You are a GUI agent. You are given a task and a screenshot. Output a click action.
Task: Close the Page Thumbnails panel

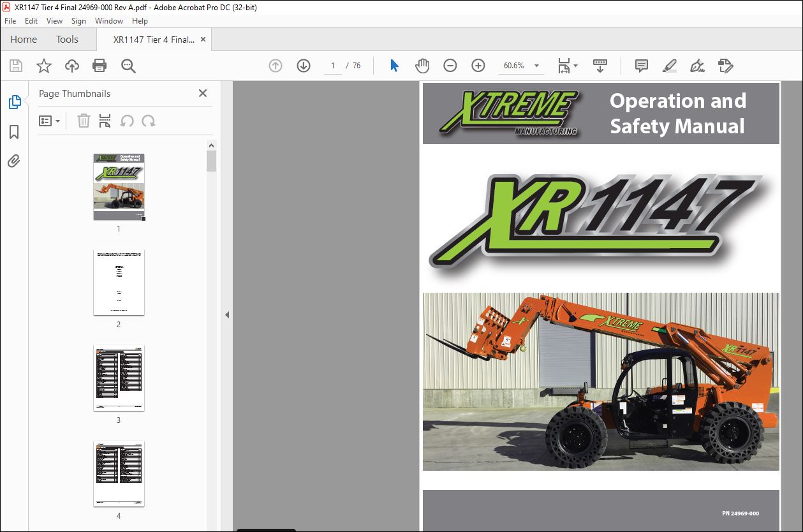pyautogui.click(x=203, y=93)
